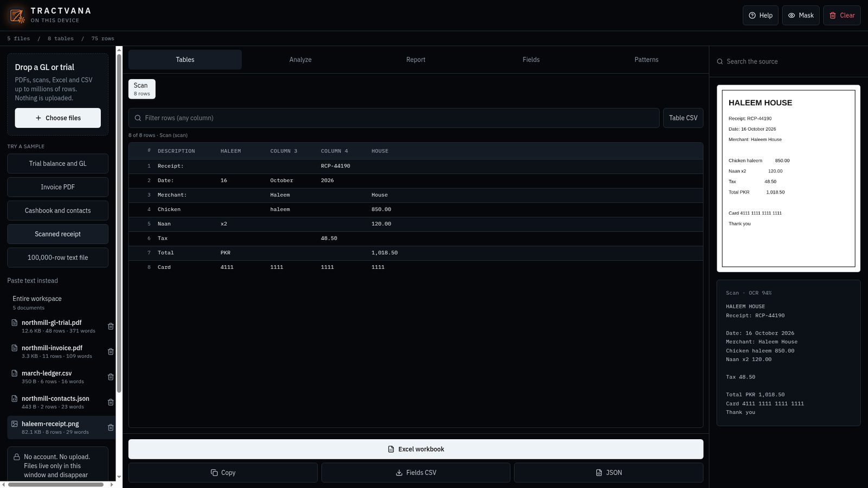Switch to the Analyze tab
868x488 pixels.
point(301,60)
